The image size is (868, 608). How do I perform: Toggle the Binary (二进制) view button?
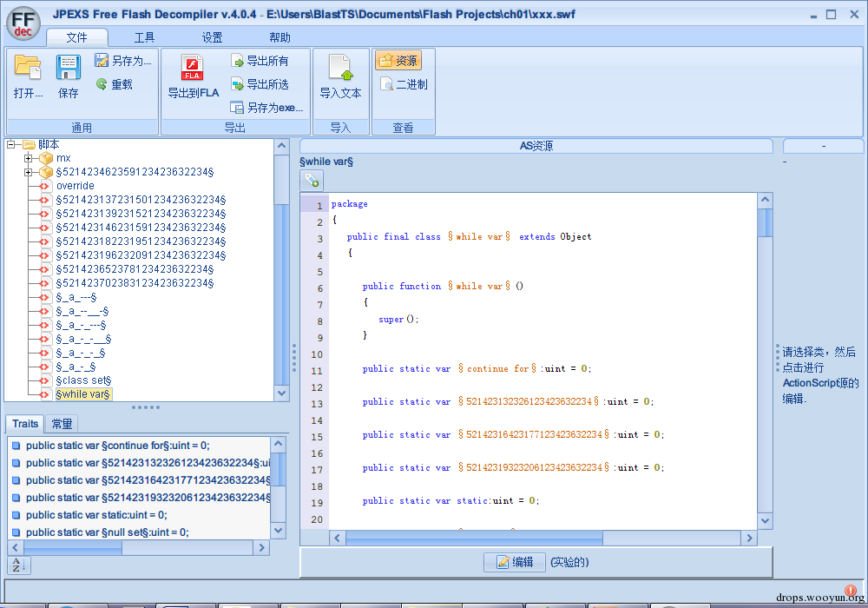[404, 84]
